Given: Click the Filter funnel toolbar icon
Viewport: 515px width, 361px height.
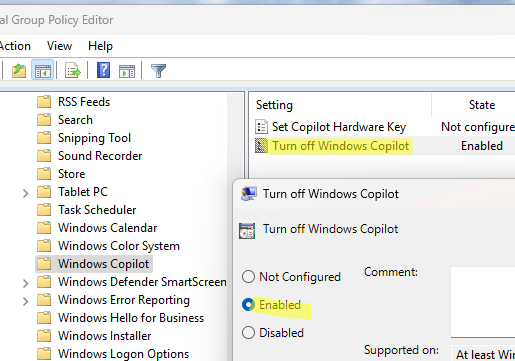Looking at the screenshot, I should pos(158,70).
